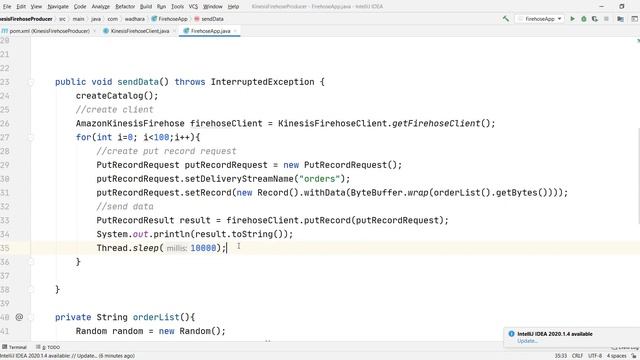Click fold end marker on line 38
The image size is (640, 360).
click(31, 290)
